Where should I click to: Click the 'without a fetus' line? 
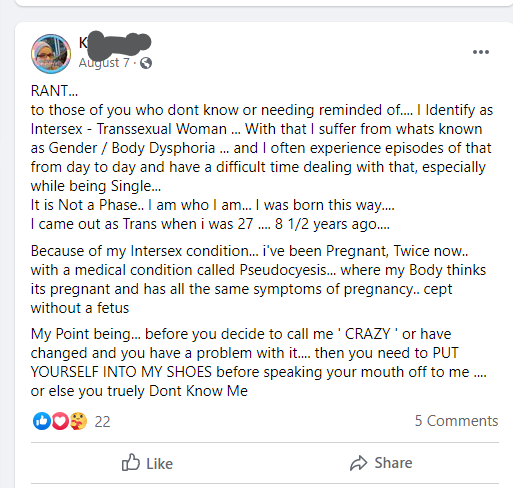click(x=80, y=308)
